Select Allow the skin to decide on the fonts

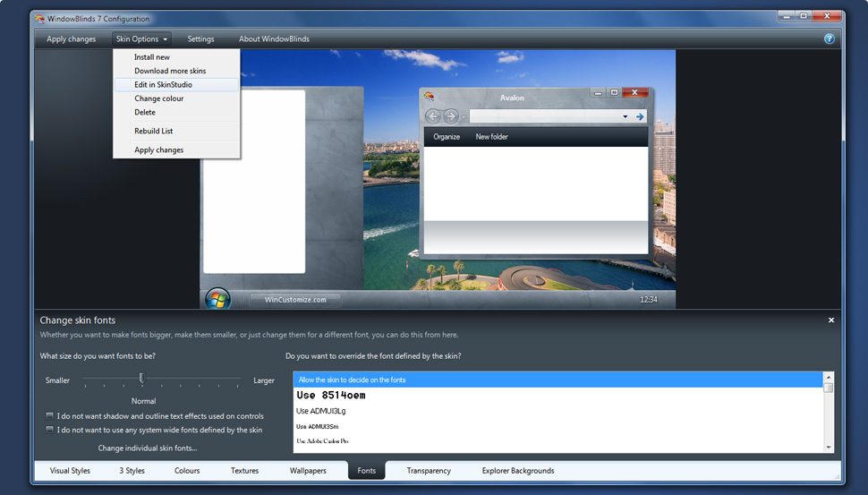558,380
